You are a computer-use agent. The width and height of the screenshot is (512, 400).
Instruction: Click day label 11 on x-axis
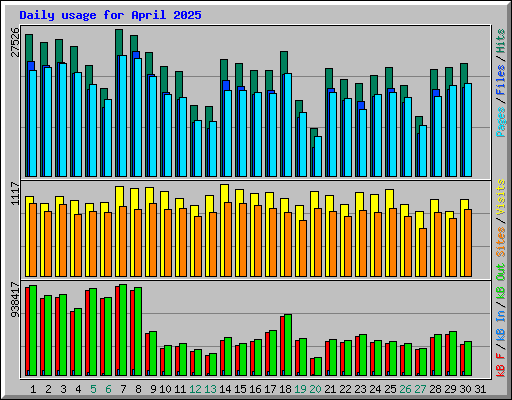180,389
